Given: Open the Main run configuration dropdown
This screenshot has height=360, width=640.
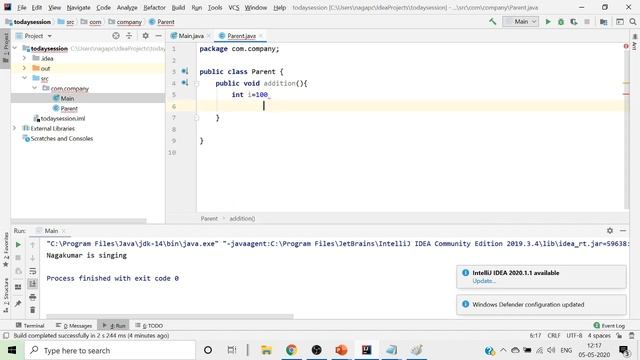Looking at the screenshot, I should pyautogui.click(x=521, y=22).
